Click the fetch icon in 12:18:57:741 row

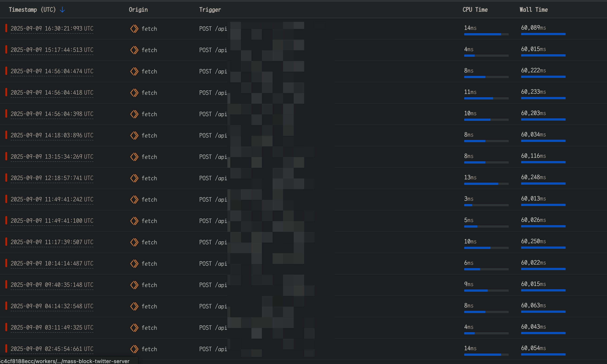click(x=134, y=178)
